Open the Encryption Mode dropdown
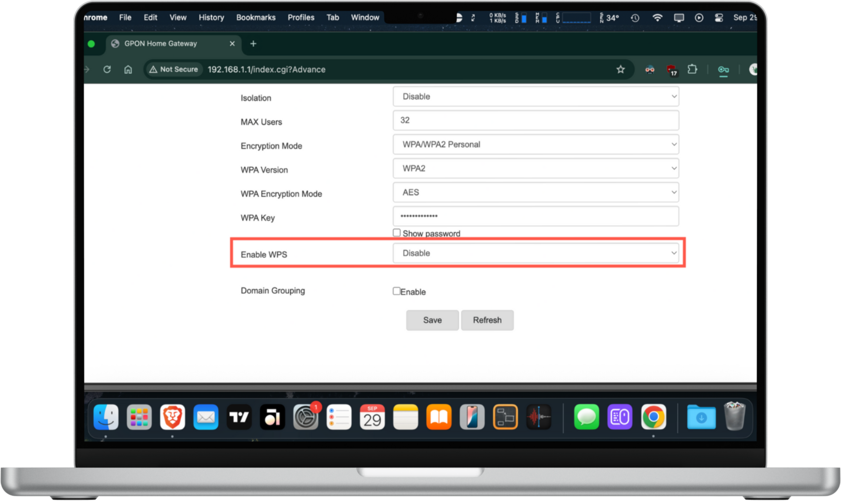 [536, 144]
